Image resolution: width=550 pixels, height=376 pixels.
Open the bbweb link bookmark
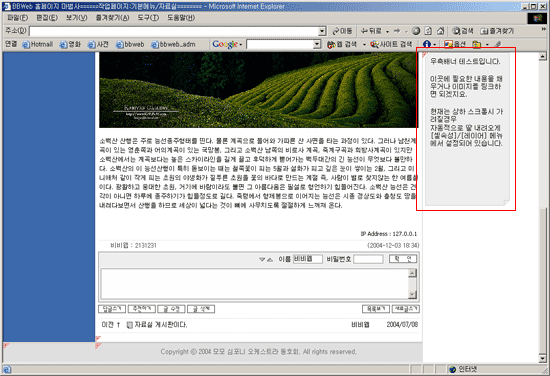pyautogui.click(x=130, y=45)
